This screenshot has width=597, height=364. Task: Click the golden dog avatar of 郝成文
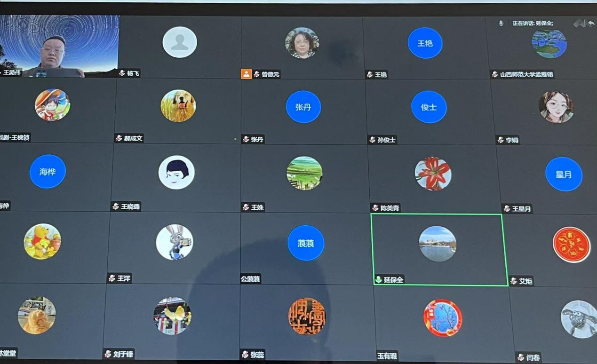(x=178, y=106)
